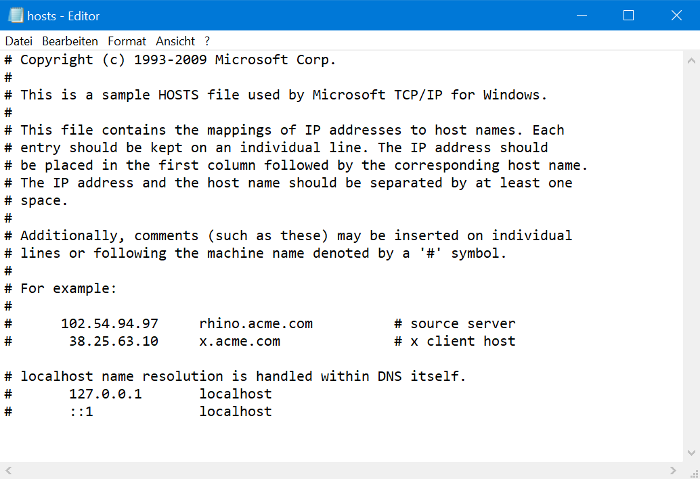The image size is (700, 479).
Task: Place cursor on rhino.acme.com text
Action: [256, 324]
